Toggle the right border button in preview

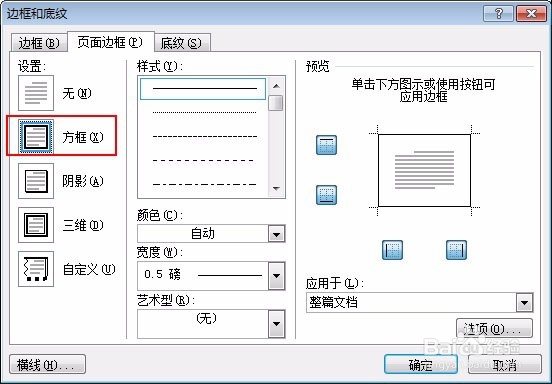[456, 250]
